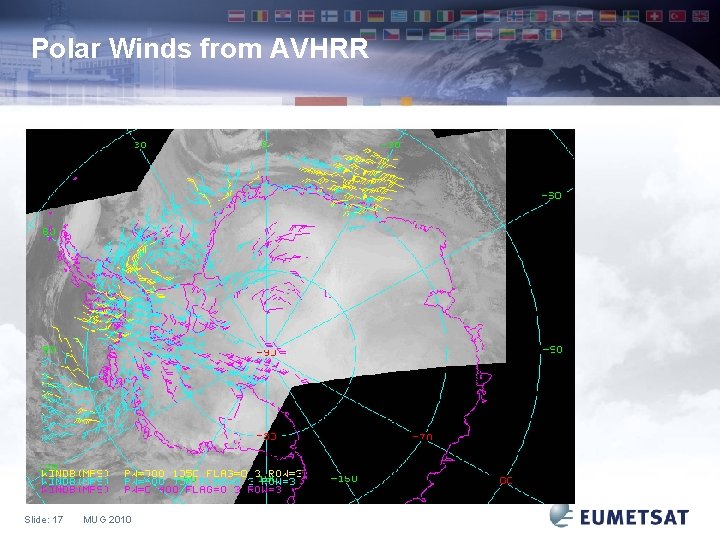Click the Hungarian flag icon
Viewport: 720px width, 540px height.
(x=438, y=34)
